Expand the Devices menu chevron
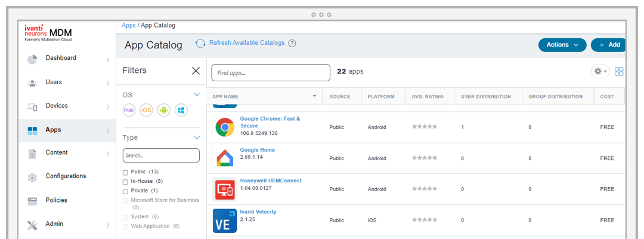The image size is (644, 239). [x=107, y=107]
